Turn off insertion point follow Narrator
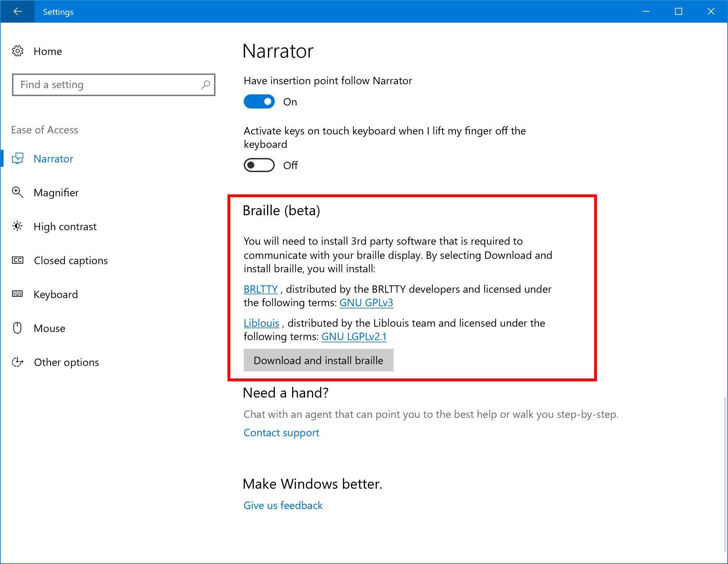 click(259, 101)
